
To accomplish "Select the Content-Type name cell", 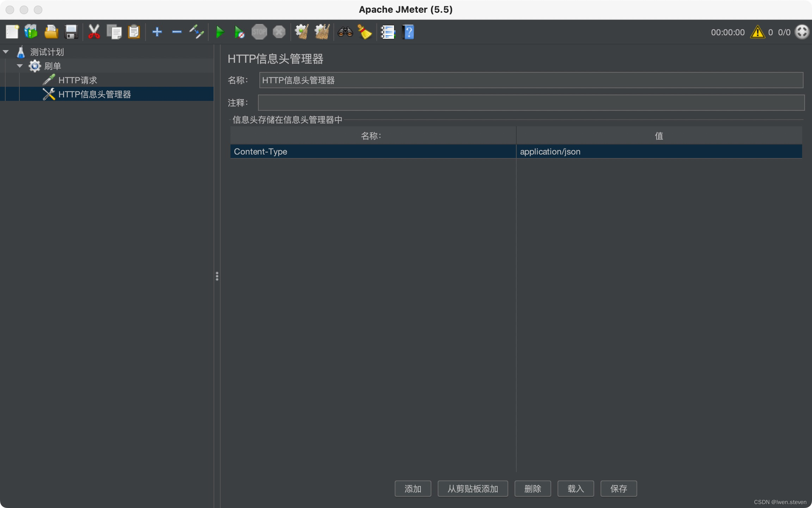I will point(373,152).
